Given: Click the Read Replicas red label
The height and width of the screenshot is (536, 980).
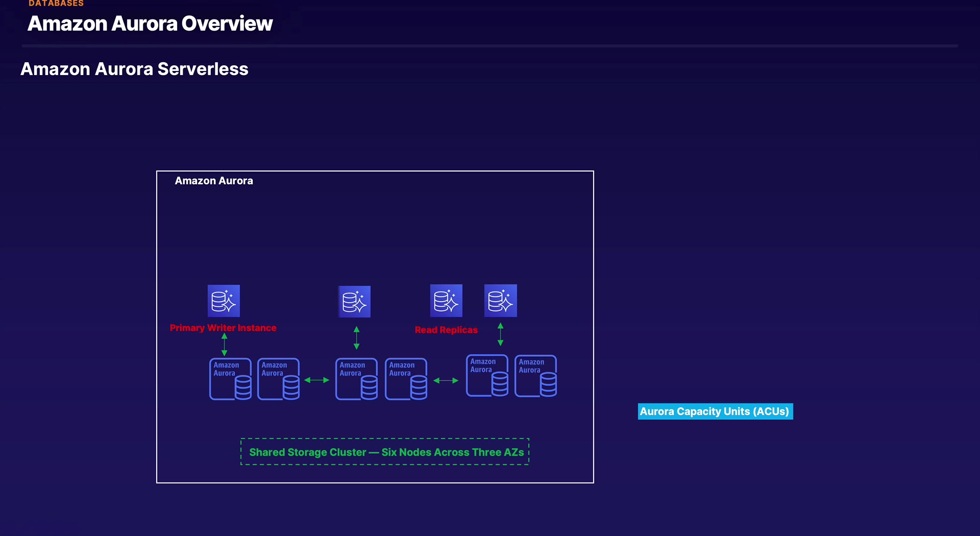Looking at the screenshot, I should point(446,330).
